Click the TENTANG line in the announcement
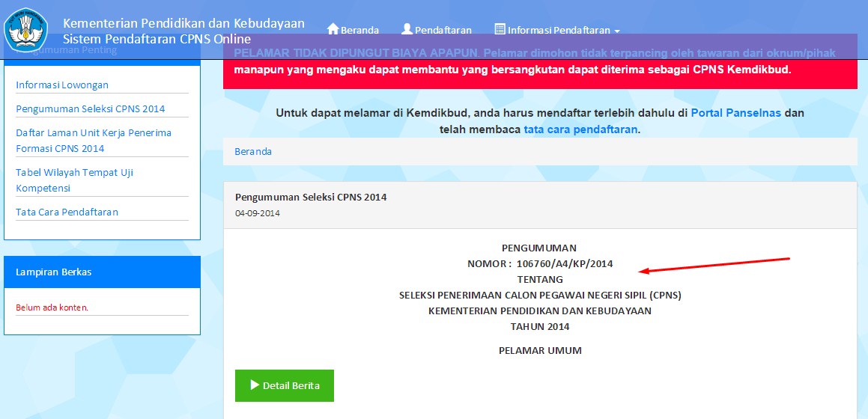 pos(540,279)
